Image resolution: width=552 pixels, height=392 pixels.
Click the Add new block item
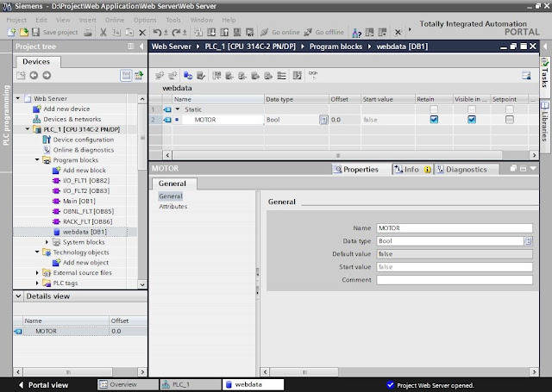coord(85,171)
